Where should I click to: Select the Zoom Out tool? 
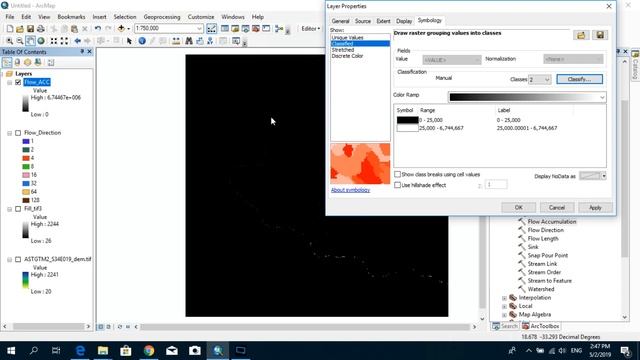[20, 41]
